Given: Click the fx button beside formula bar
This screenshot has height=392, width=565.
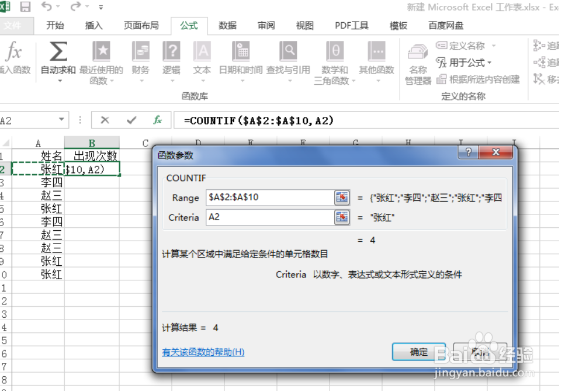Looking at the screenshot, I should [158, 120].
